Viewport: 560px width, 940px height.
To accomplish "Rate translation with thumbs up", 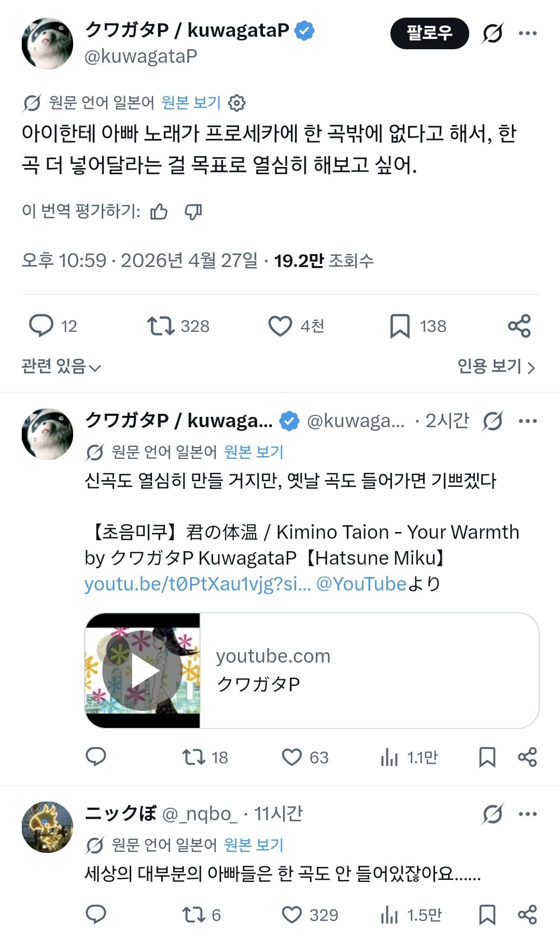I will click(x=159, y=212).
